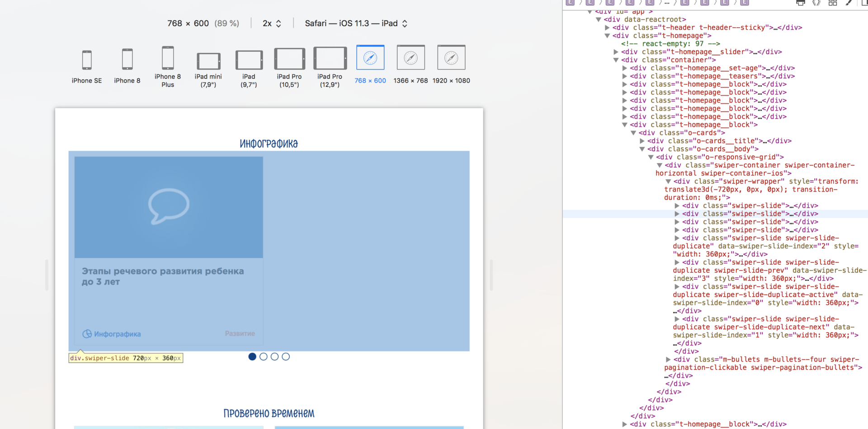Collapse the o-cards__body div node

pyautogui.click(x=642, y=149)
